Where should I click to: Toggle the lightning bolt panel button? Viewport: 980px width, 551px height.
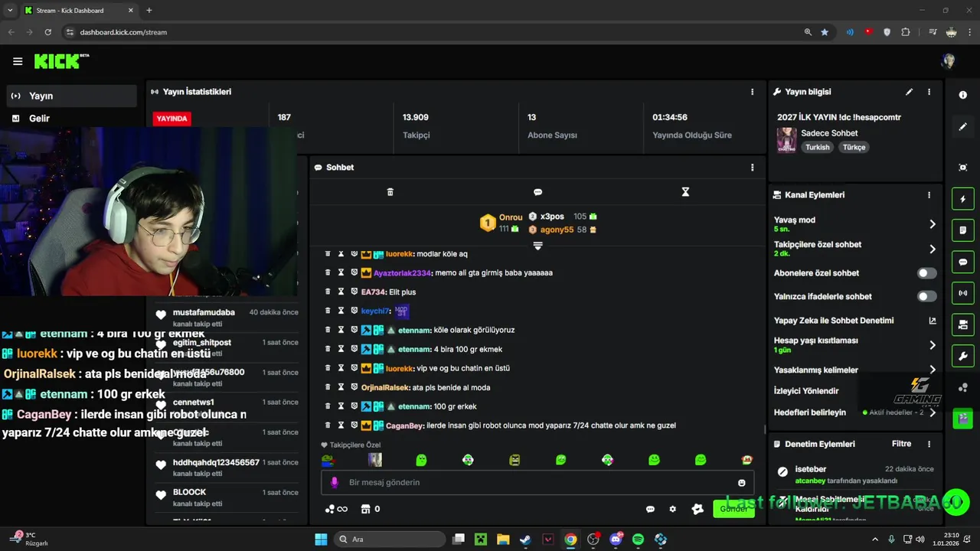coord(963,200)
